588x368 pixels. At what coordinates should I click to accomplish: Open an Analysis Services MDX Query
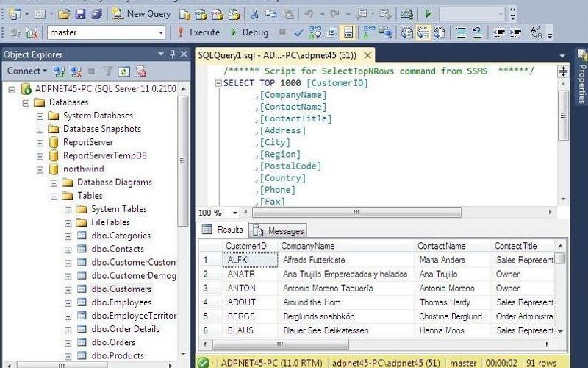[x=201, y=14]
